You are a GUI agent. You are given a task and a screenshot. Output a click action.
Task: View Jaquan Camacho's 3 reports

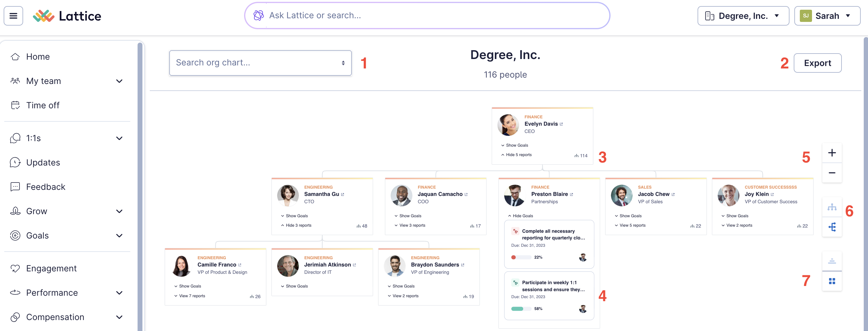pyautogui.click(x=410, y=225)
